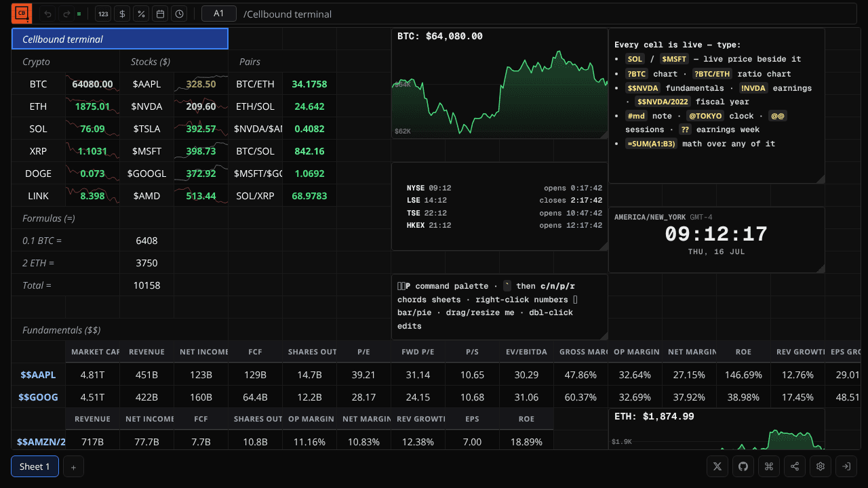This screenshot has width=868, height=488.
Task: Select the $MSFT price cell 398.73
Action: coord(201,151)
